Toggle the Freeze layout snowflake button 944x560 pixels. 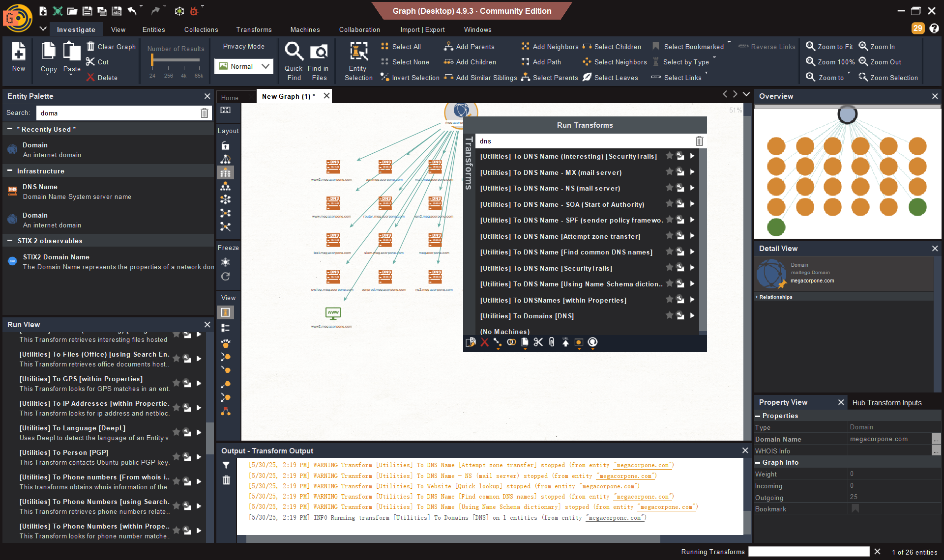click(225, 262)
